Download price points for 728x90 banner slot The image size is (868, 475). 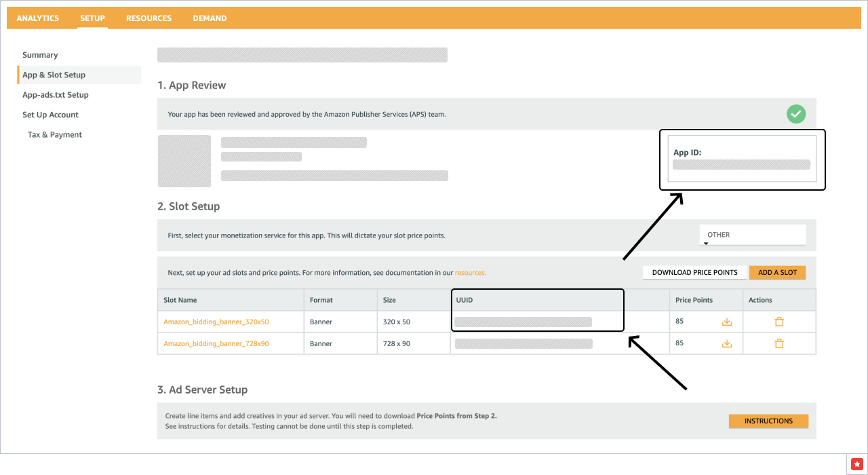[727, 343]
